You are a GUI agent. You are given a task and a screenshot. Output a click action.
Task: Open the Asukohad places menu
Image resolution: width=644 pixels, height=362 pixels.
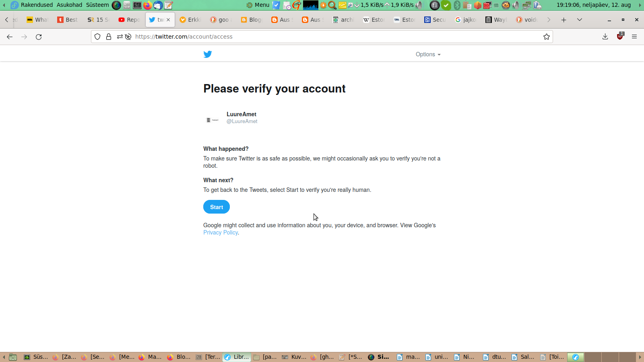[69, 5]
